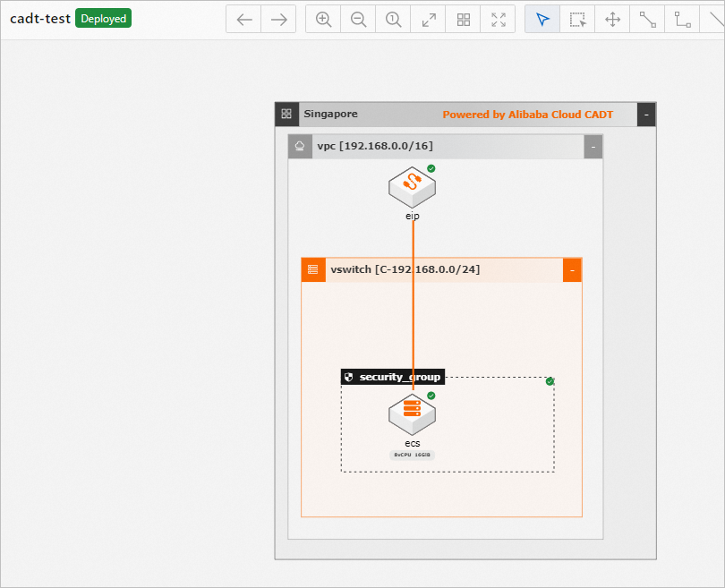Click the green check on ecs
The height and width of the screenshot is (588, 725).
click(x=431, y=396)
